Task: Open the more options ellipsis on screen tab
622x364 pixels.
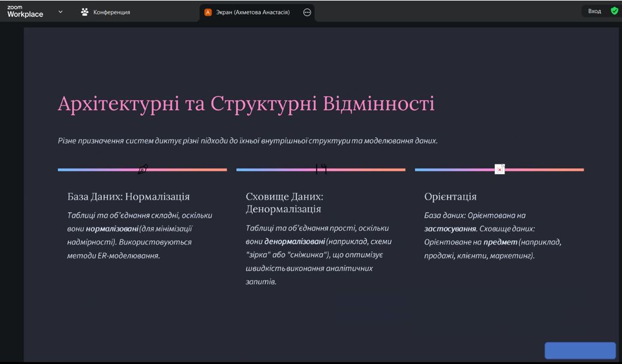Action: click(x=307, y=12)
